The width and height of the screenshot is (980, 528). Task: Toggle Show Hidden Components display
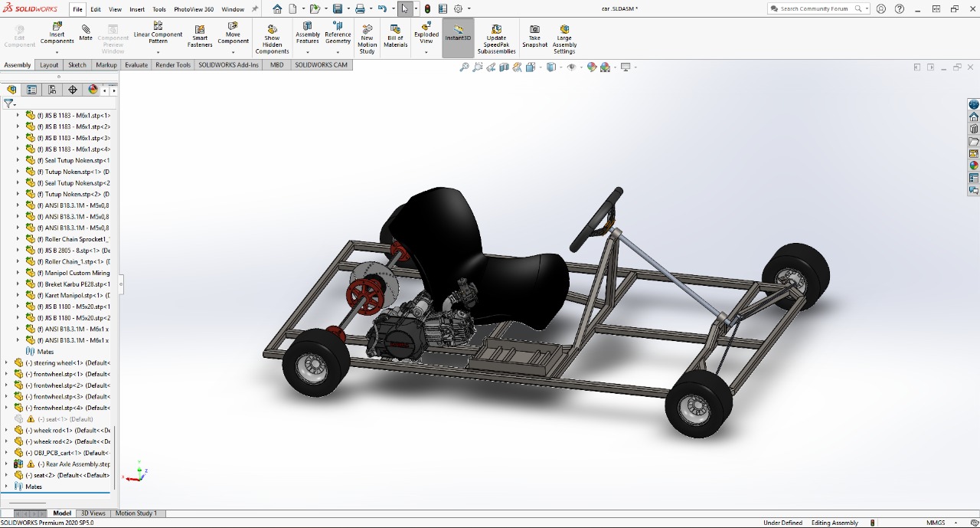tap(272, 33)
